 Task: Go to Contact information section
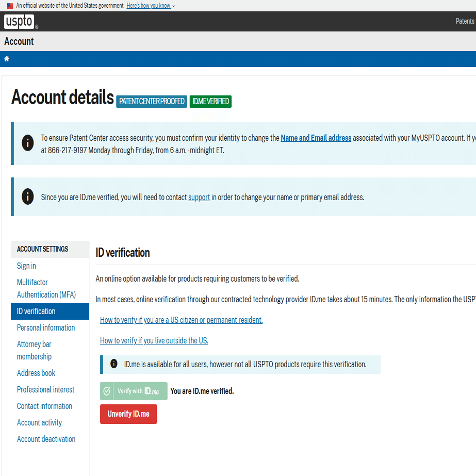tap(45, 406)
